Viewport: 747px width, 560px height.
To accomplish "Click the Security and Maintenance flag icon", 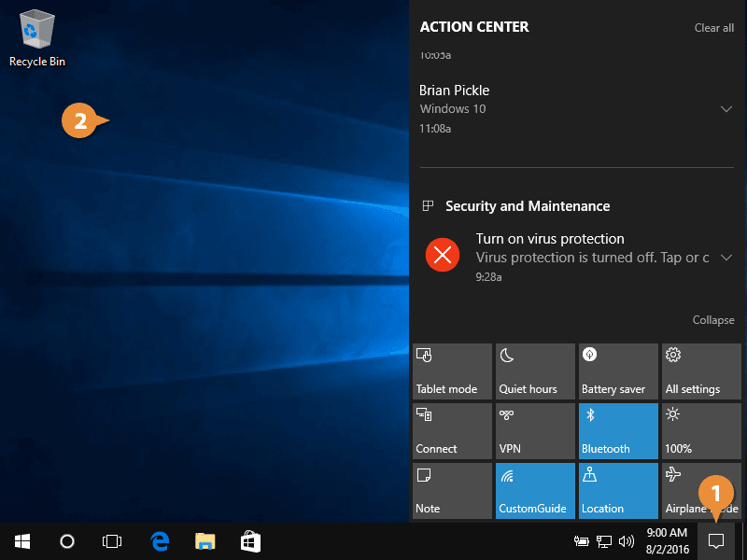I will 428,206.
